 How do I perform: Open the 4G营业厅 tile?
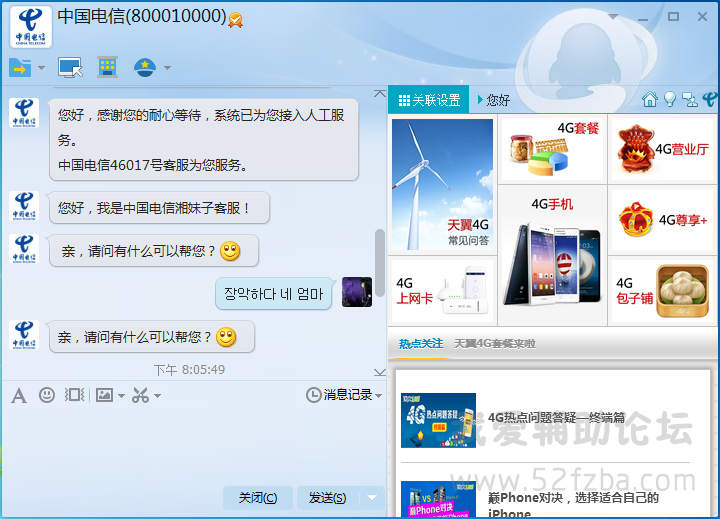point(662,148)
